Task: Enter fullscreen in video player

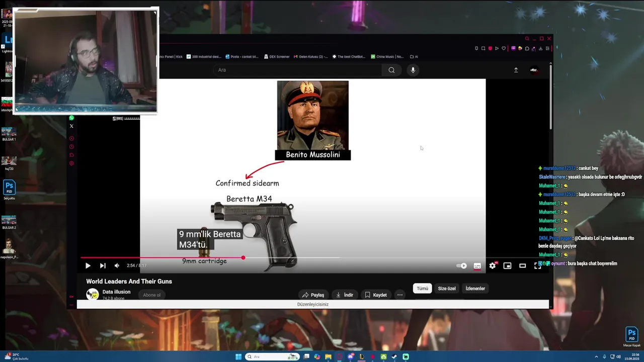Action: (537, 266)
